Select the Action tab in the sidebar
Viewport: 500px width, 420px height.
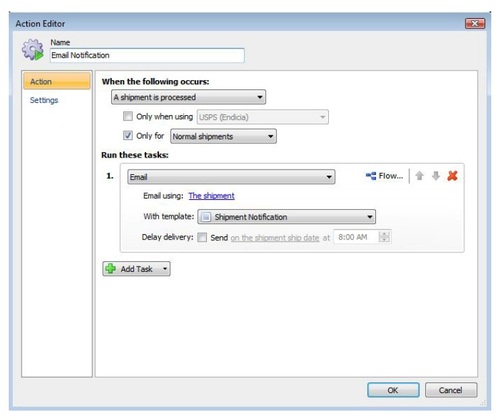pyautogui.click(x=57, y=81)
